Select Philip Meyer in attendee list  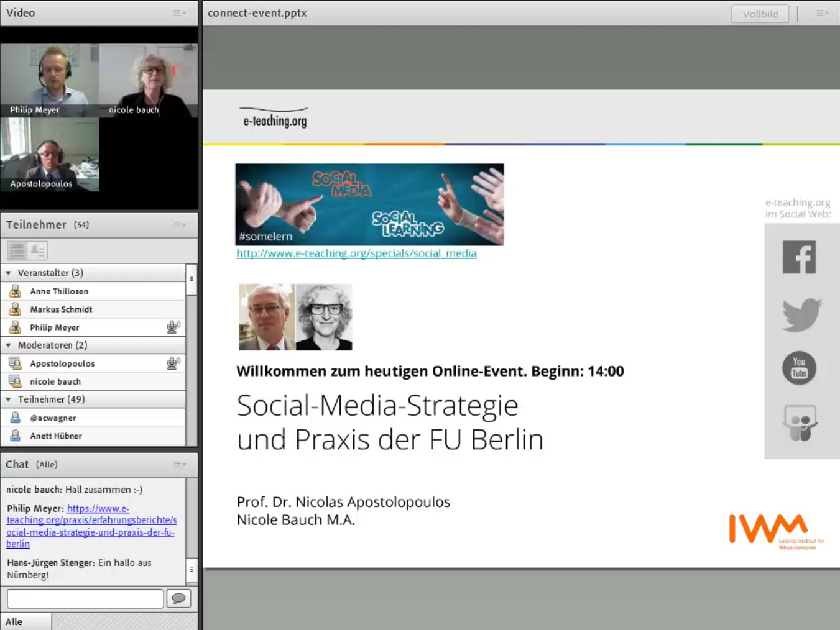[93, 327]
